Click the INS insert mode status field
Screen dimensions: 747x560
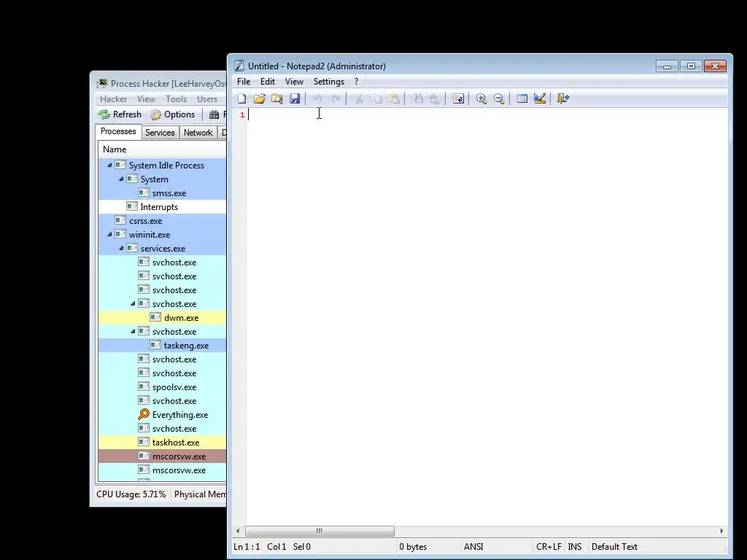coord(575,547)
